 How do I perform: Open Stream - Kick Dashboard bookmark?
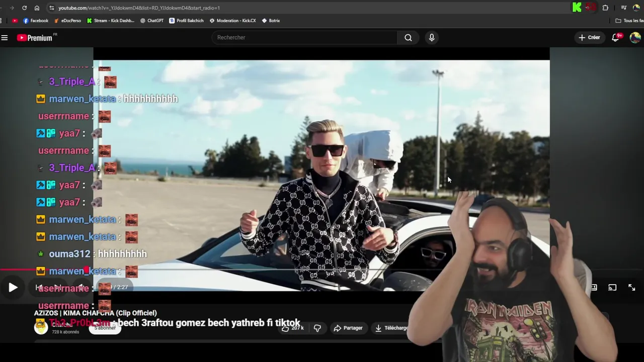click(111, 21)
